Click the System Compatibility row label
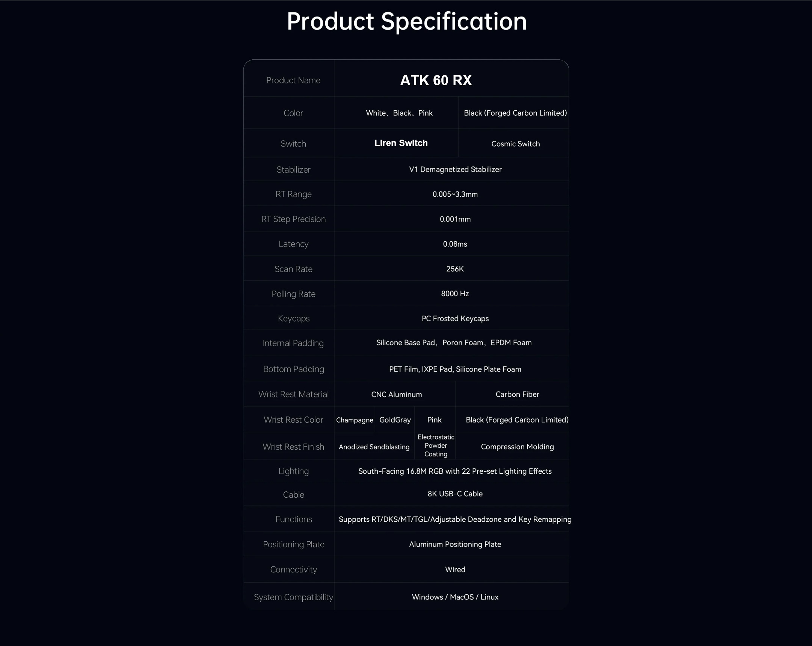812x646 pixels. [293, 598]
